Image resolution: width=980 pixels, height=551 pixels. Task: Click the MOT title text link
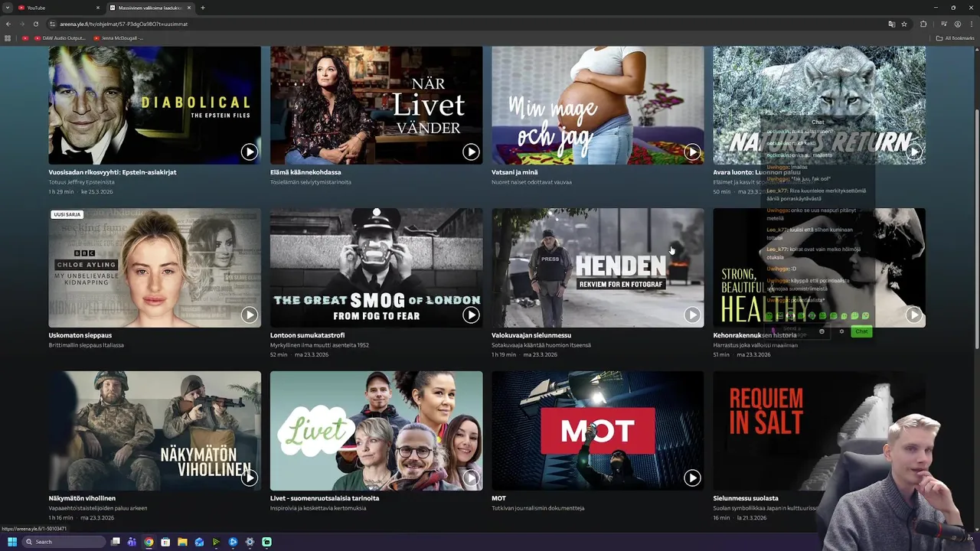coord(498,498)
